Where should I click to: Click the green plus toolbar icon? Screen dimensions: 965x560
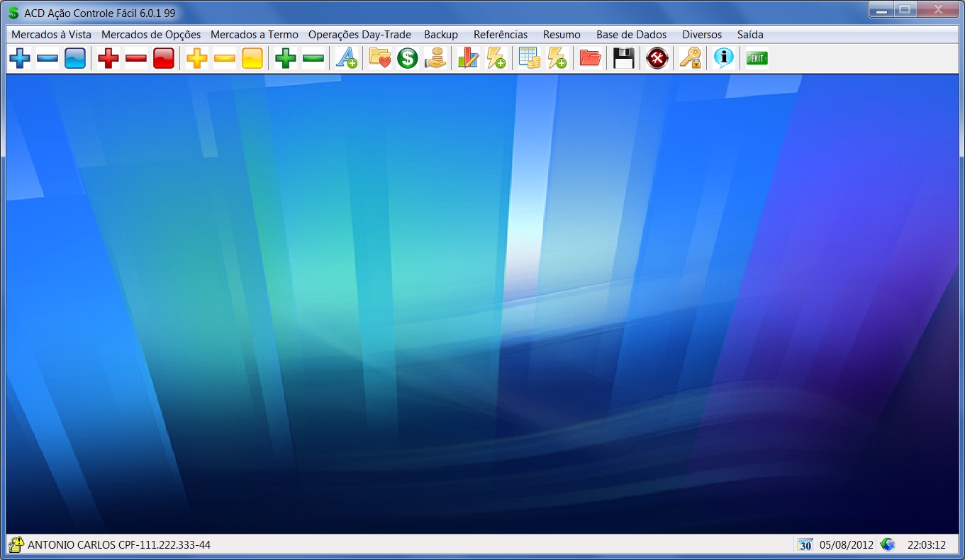pyautogui.click(x=286, y=58)
